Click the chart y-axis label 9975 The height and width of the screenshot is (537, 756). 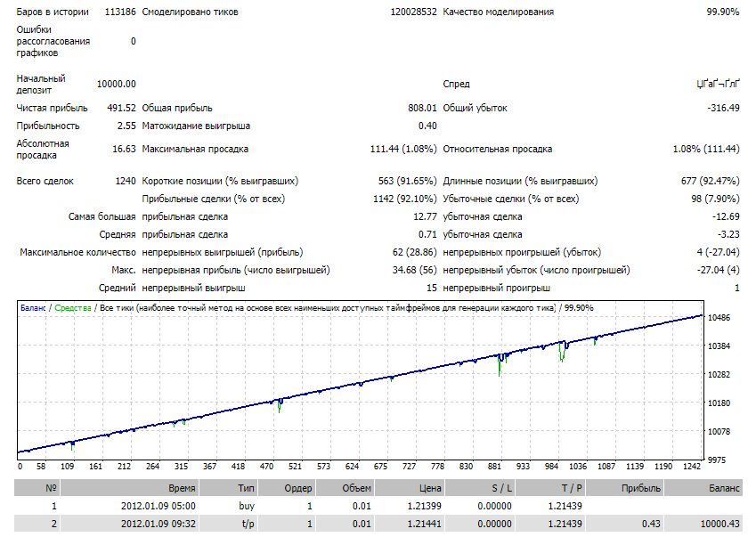point(717,460)
